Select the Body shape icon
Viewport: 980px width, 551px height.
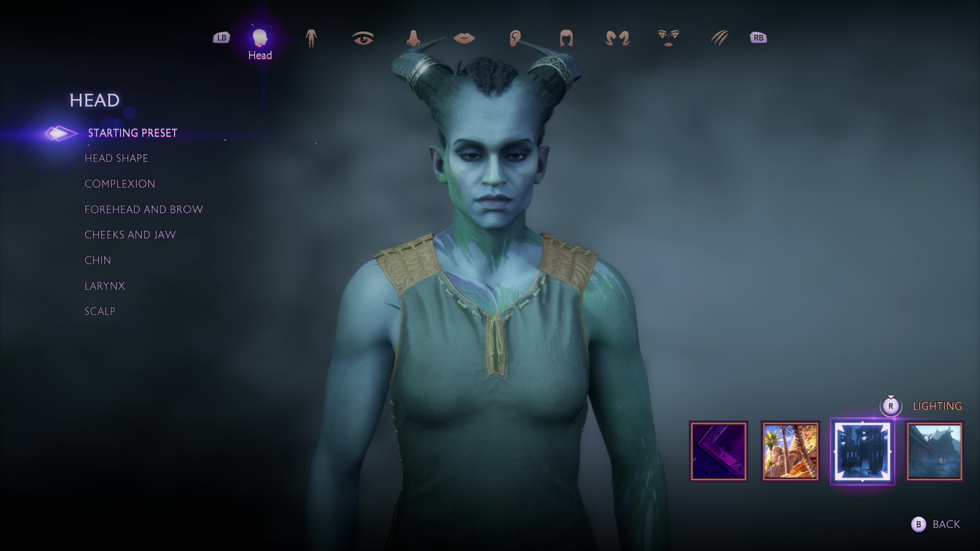point(311,37)
